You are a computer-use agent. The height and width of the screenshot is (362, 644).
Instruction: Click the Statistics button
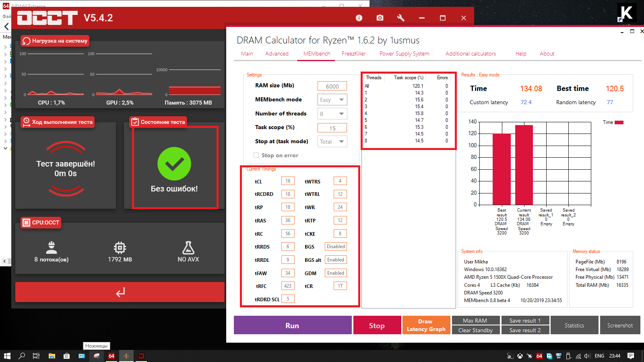click(x=574, y=325)
